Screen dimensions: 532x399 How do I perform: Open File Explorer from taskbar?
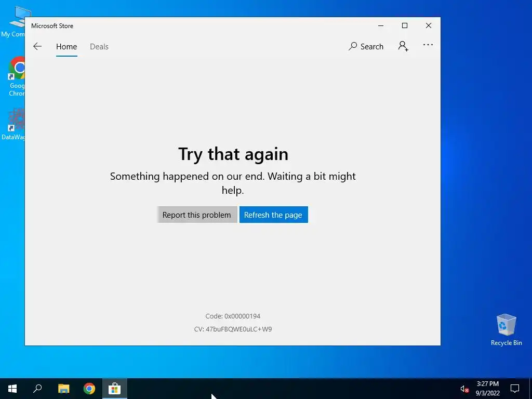[x=63, y=389]
